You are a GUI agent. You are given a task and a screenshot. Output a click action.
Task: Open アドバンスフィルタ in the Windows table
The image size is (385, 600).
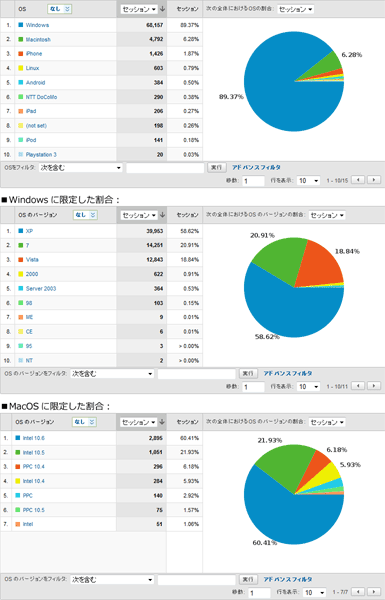click(288, 373)
